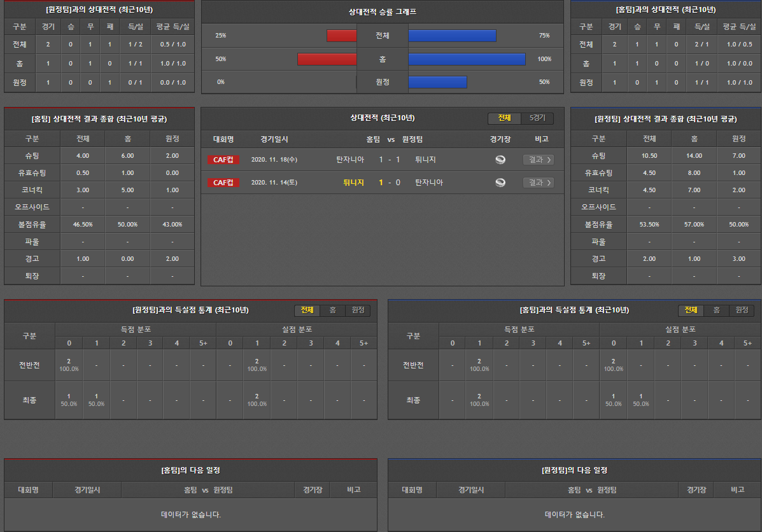Click the blue 100% bar in the 홈 row

[x=467, y=59]
